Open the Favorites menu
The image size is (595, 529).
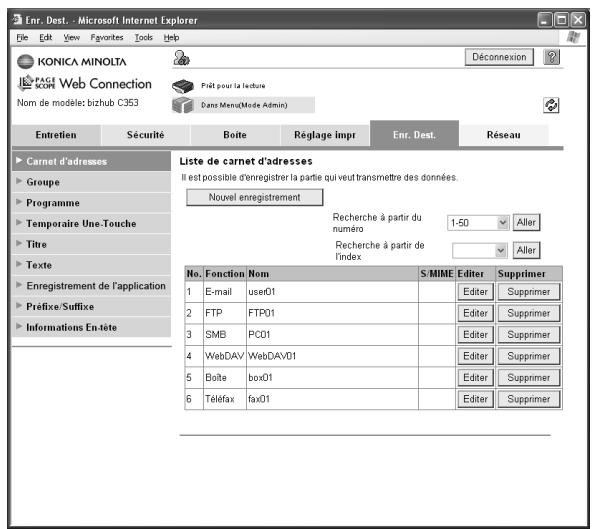pos(107,38)
